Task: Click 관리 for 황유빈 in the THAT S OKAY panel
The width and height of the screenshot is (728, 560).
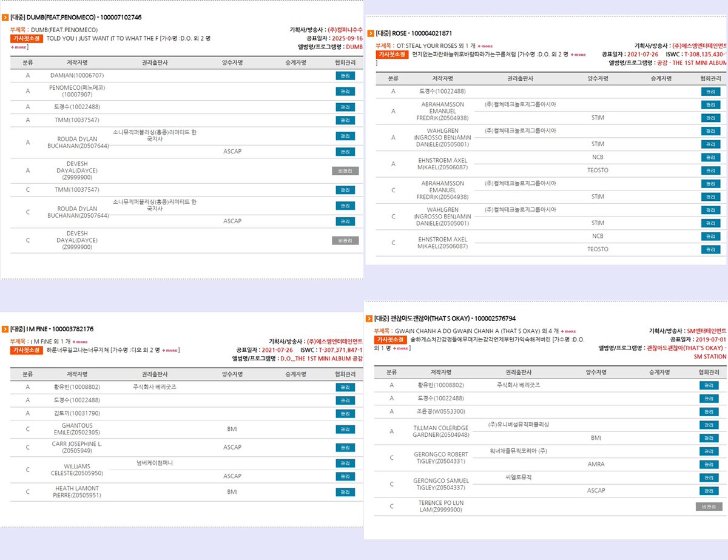Action: pyautogui.click(x=709, y=385)
